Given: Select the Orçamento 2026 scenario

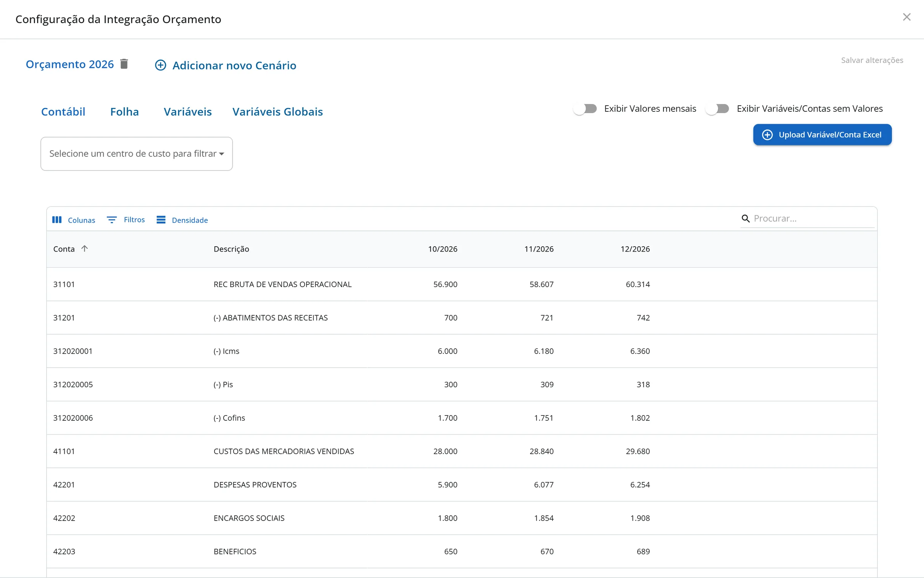Looking at the screenshot, I should [70, 64].
